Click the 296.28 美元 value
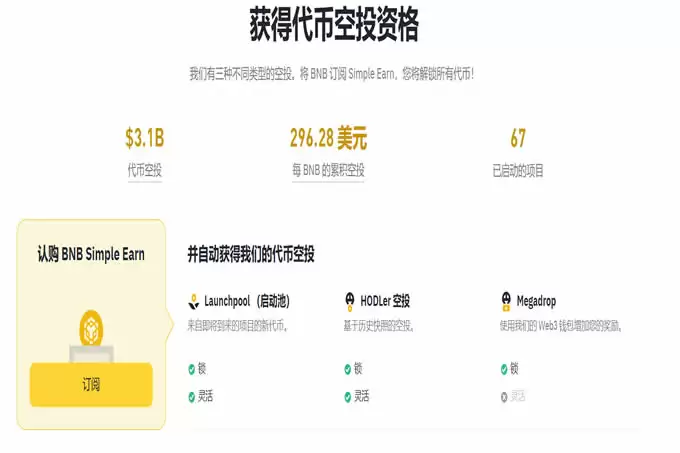The height and width of the screenshot is (453, 680). [x=328, y=138]
